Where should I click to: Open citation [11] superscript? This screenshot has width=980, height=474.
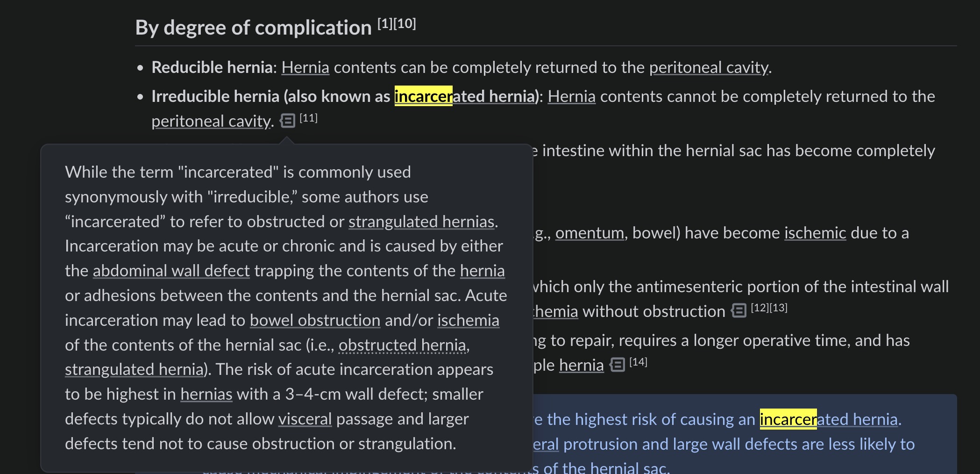(x=308, y=118)
